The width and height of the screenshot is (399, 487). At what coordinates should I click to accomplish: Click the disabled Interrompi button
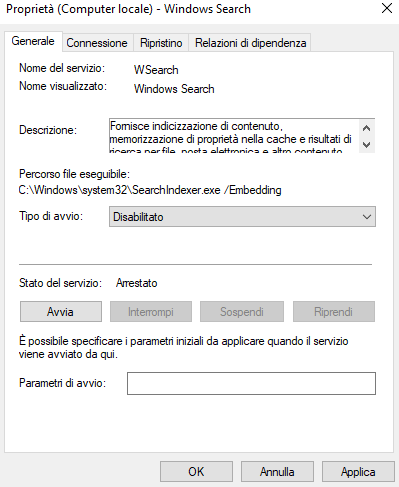click(x=151, y=312)
